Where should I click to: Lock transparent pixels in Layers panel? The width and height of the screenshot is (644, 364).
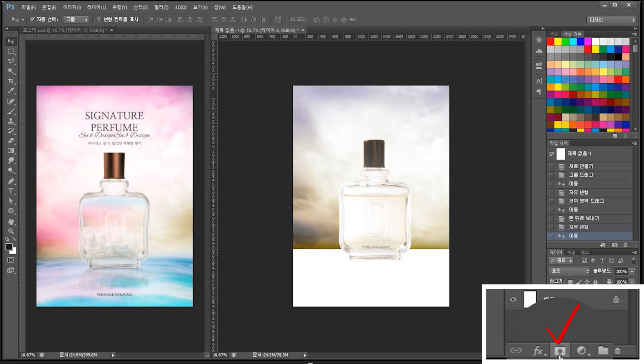tap(570, 282)
